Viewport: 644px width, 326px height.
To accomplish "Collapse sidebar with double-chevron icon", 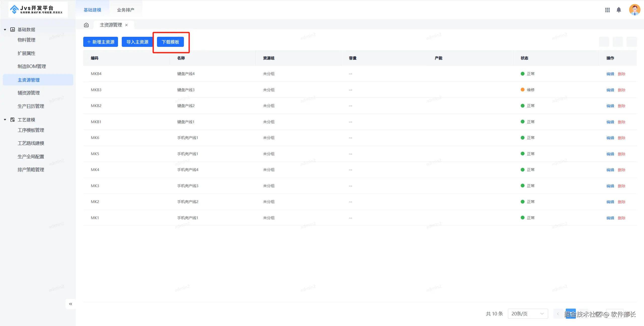I will click(x=71, y=304).
